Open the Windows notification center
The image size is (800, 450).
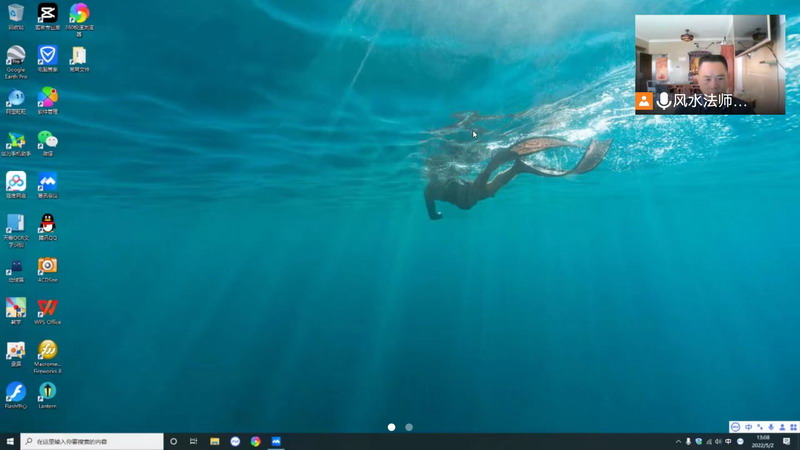pyautogui.click(x=787, y=441)
